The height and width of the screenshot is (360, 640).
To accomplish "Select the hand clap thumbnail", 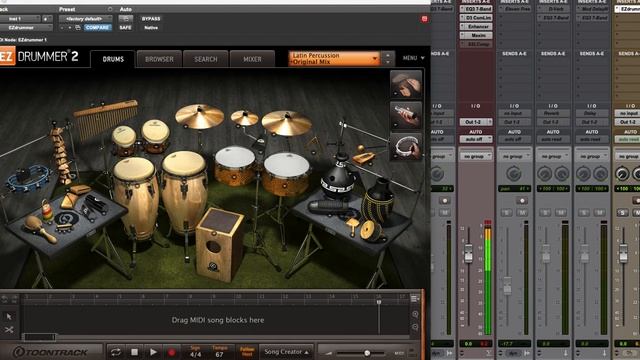I will pyautogui.click(x=406, y=84).
